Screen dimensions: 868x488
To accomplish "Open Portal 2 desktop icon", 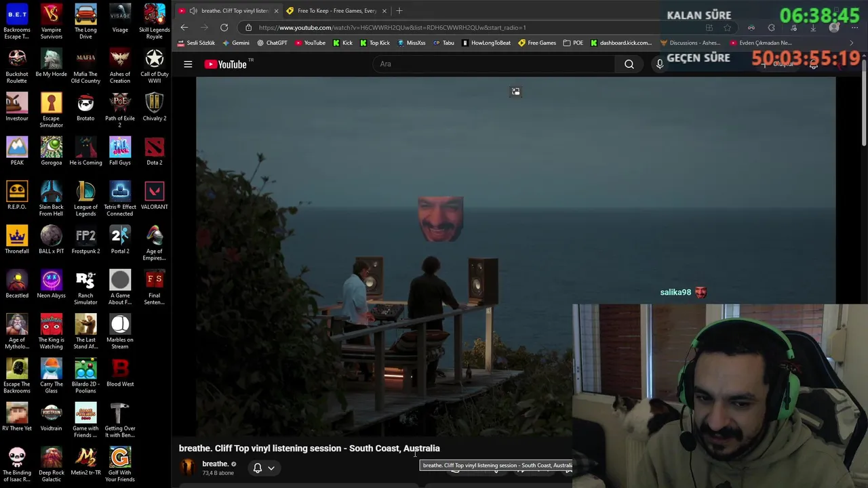I will [120, 239].
